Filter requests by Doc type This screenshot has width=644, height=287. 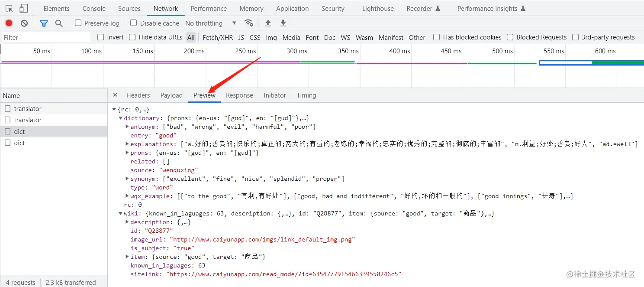330,38
